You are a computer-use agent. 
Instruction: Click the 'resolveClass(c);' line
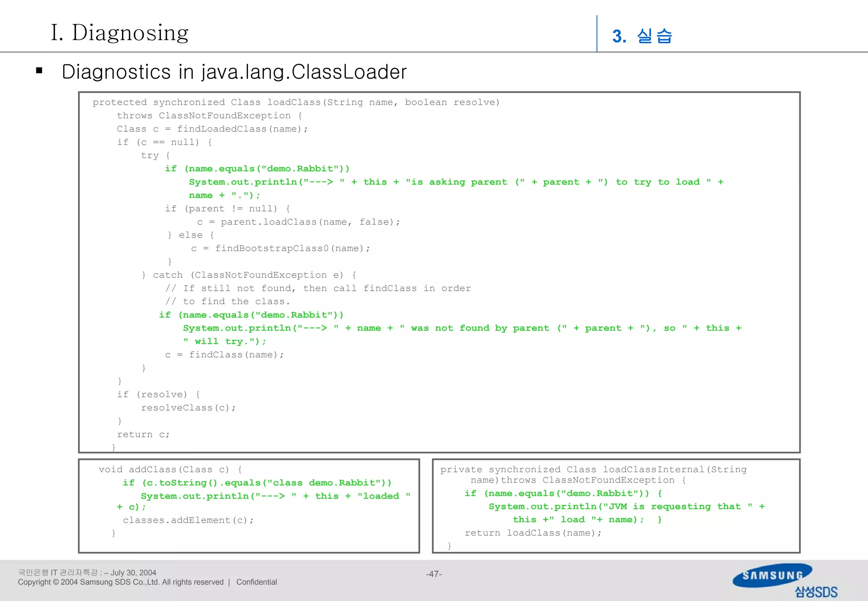(188, 408)
